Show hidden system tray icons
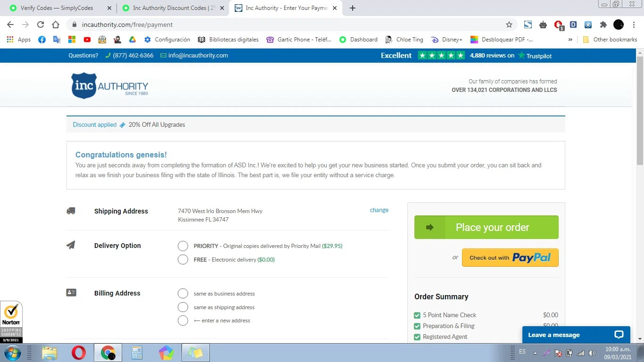Image resolution: width=644 pixels, height=362 pixels. [535, 353]
